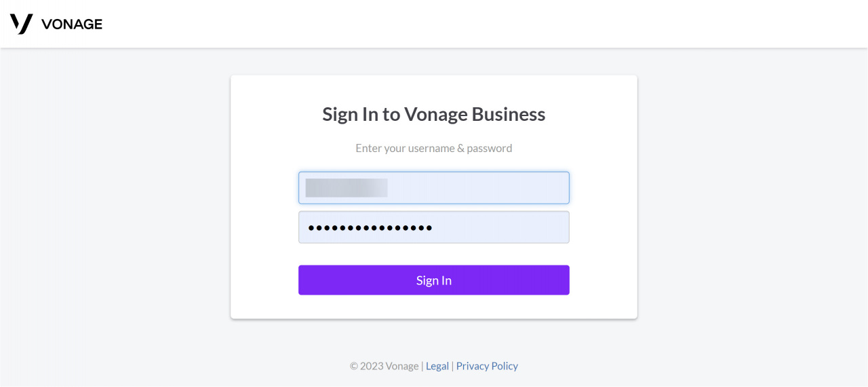Screen dimensions: 868x387
Task: Click the Vonage V logo icon
Action: (21, 24)
